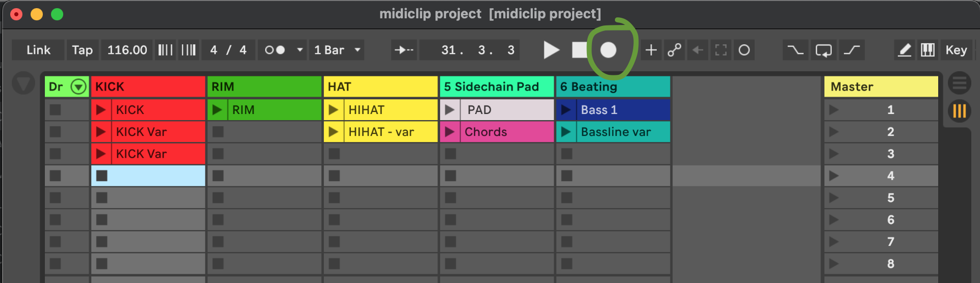The image size is (980, 283).
Task: Open the metronome settings dropdown arrow
Action: pyautogui.click(x=300, y=50)
